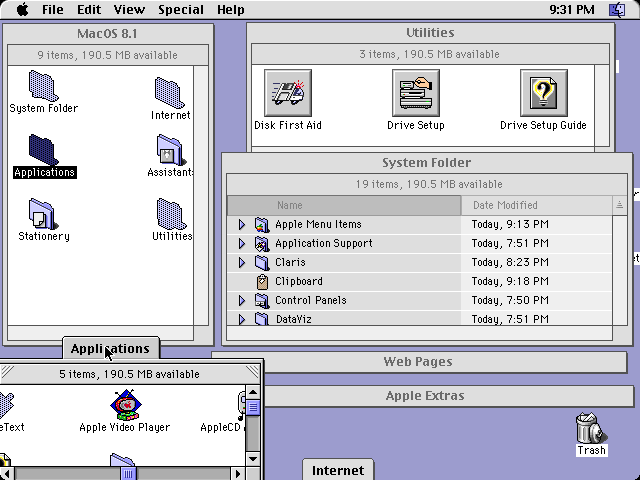Sort System Folder list by Date Modified
This screenshot has height=480, width=640.
[537, 205]
